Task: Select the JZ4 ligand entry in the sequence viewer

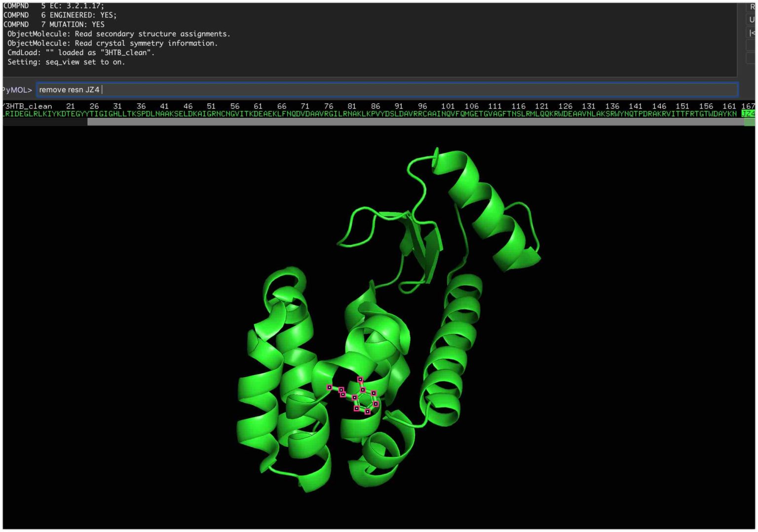Action: (x=748, y=113)
